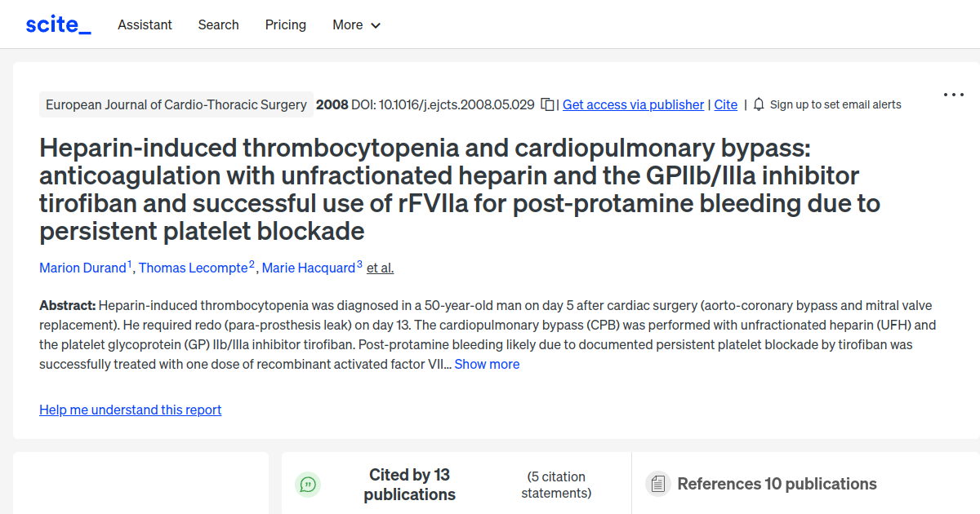Screen dimensions: 980x514
Task: Follow the Get access via publisher link
Action: (x=633, y=104)
